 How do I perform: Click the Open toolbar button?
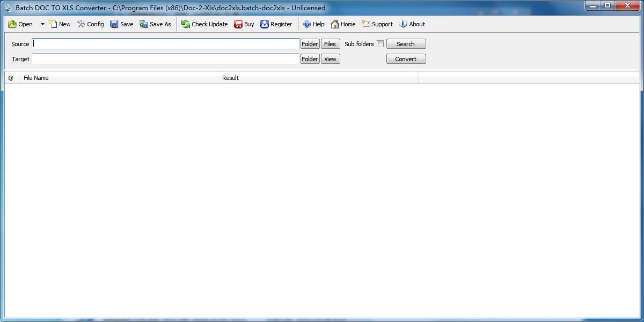pos(20,24)
